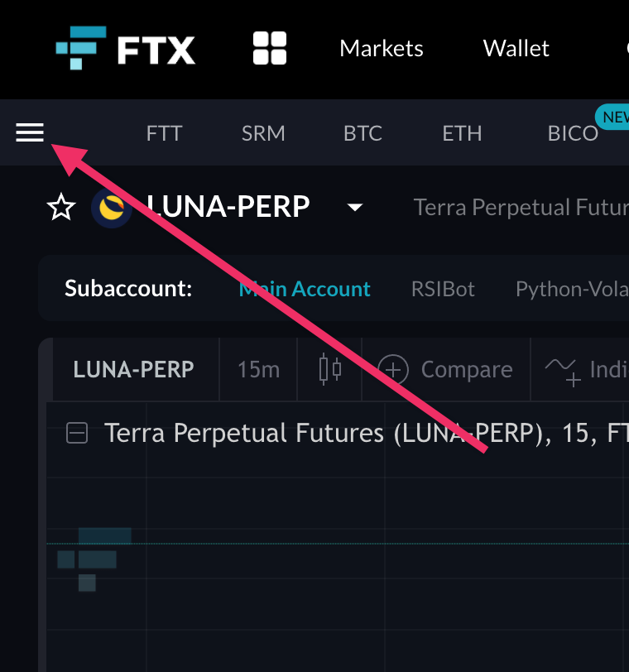This screenshot has height=672, width=629.
Task: Switch to the RSIBot subaccount
Action: pyautogui.click(x=443, y=289)
